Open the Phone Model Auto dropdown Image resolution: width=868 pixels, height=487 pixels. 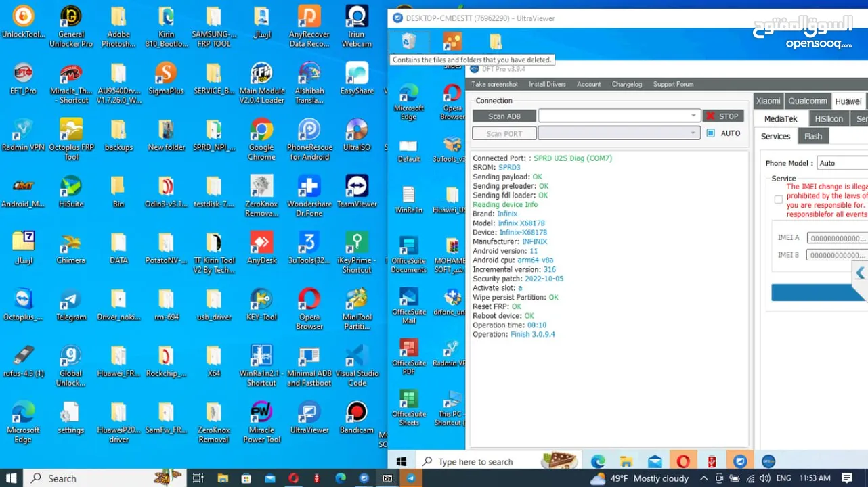(842, 163)
